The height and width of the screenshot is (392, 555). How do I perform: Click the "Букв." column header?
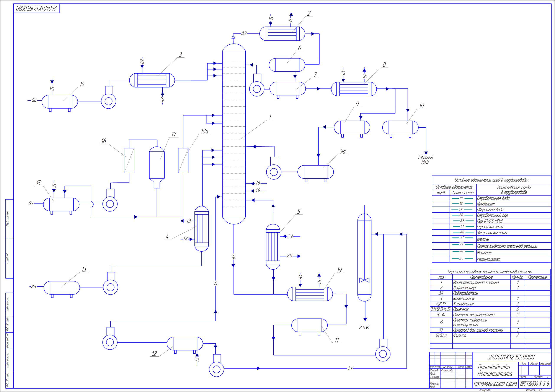441,193
